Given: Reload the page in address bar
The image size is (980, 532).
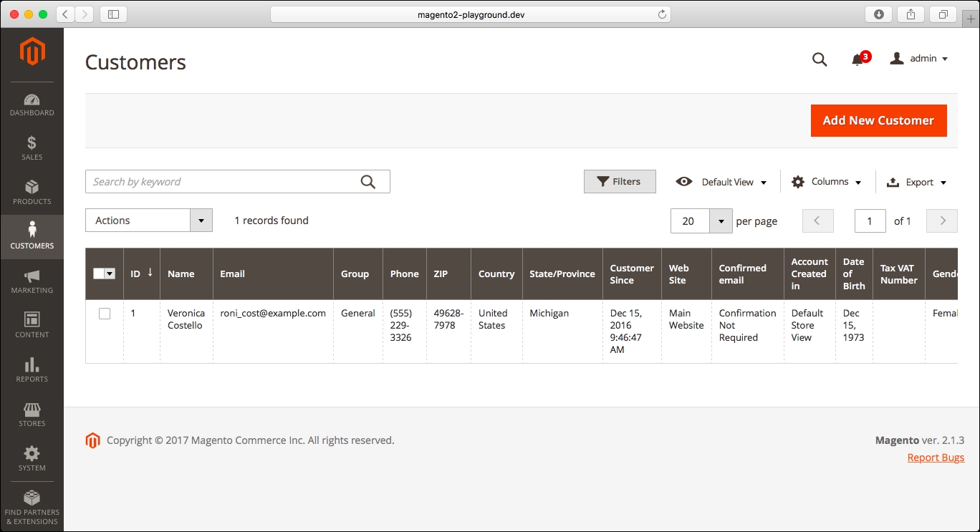Looking at the screenshot, I should tap(662, 14).
